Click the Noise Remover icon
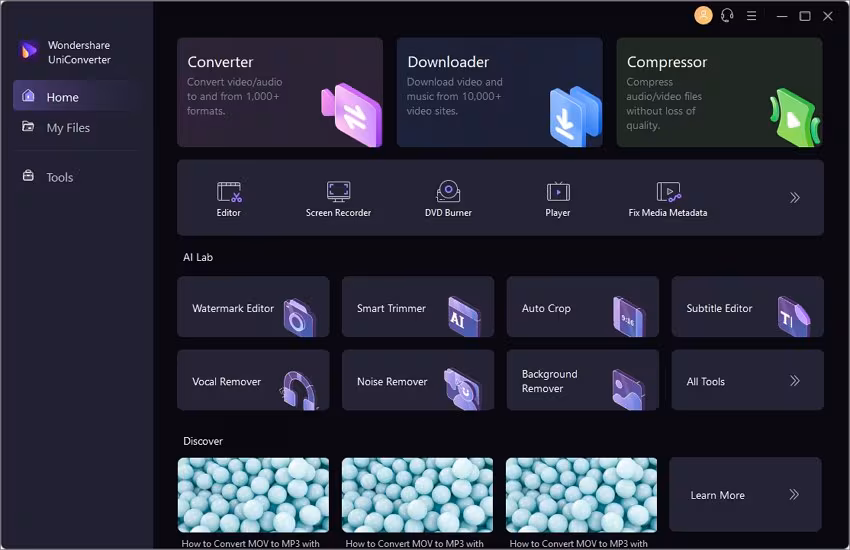This screenshot has height=550, width=850. (462, 389)
